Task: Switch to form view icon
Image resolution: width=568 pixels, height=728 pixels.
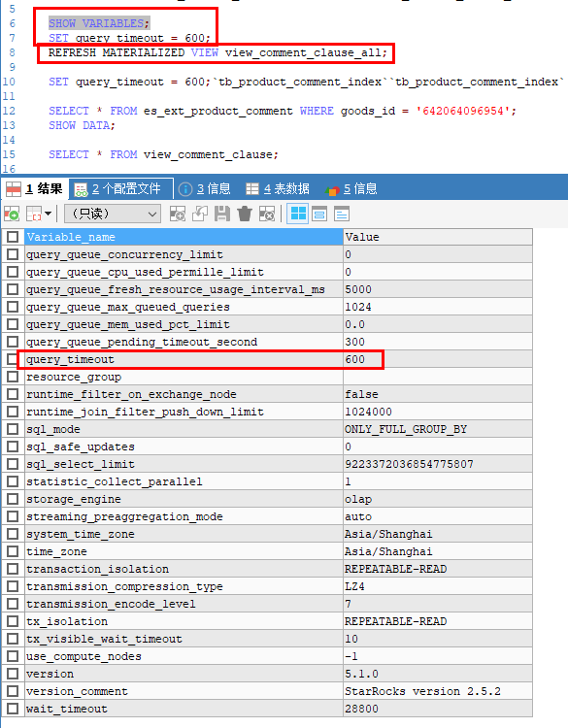Action: pyautogui.click(x=319, y=215)
